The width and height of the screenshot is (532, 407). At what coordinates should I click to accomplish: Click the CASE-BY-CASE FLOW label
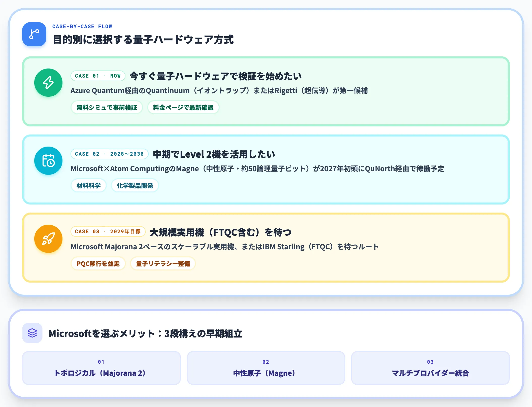(82, 26)
